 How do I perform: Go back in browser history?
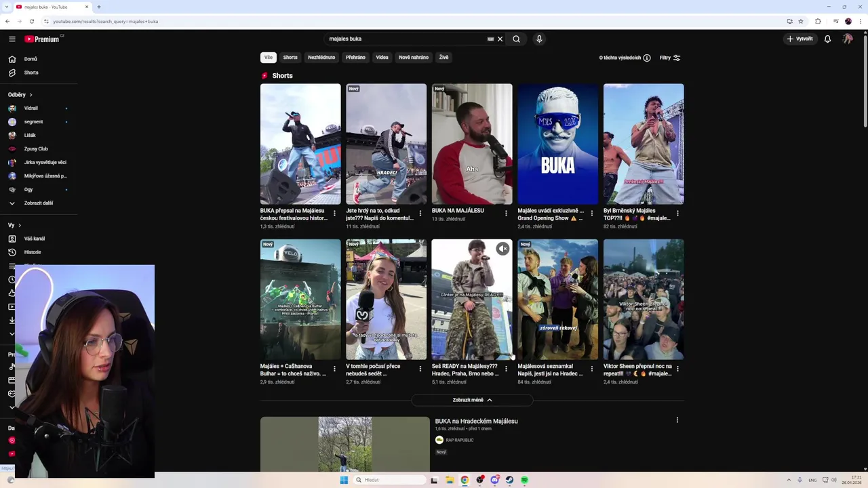pyautogui.click(x=7, y=21)
